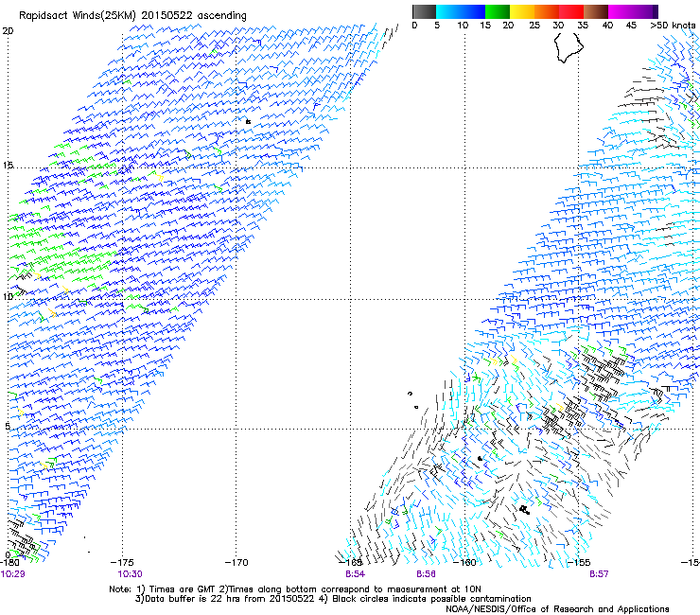Click the cyan-to-blue 5-15 knots legend segment
The width and height of the screenshot is (700, 615).
click(461, 11)
